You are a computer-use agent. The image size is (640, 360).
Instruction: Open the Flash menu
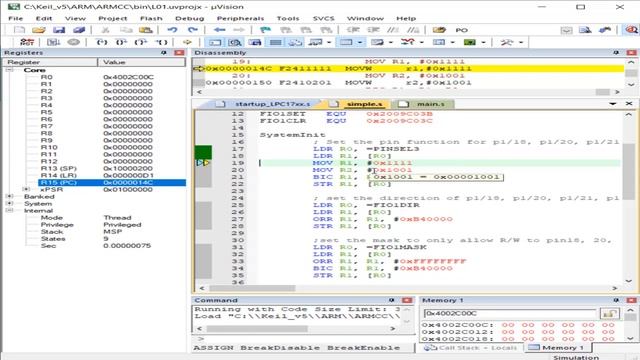[151, 18]
